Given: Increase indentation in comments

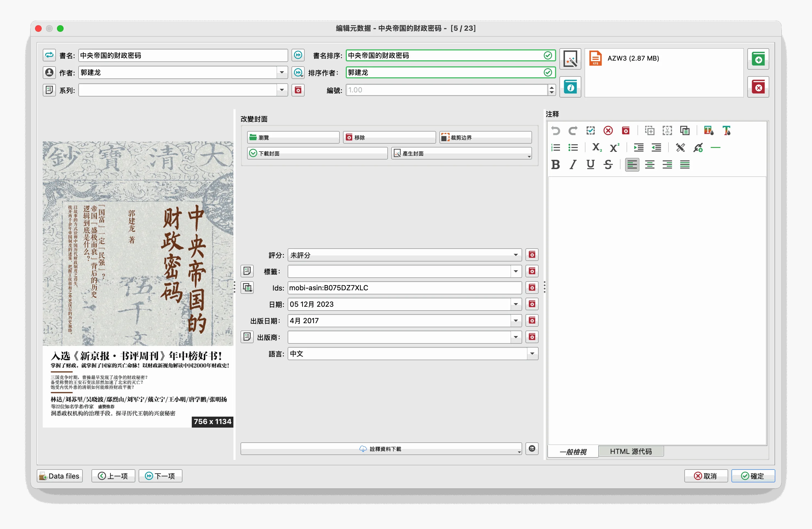Looking at the screenshot, I should point(639,147).
